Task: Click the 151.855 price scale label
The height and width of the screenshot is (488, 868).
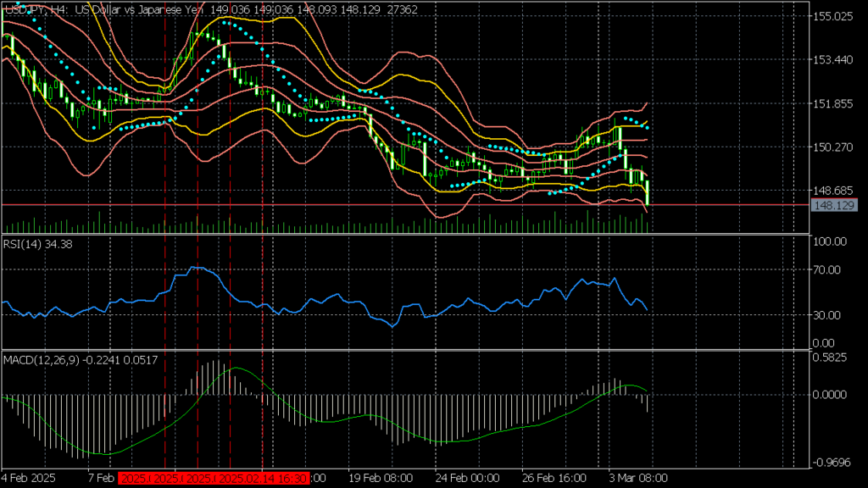Action: pos(832,103)
